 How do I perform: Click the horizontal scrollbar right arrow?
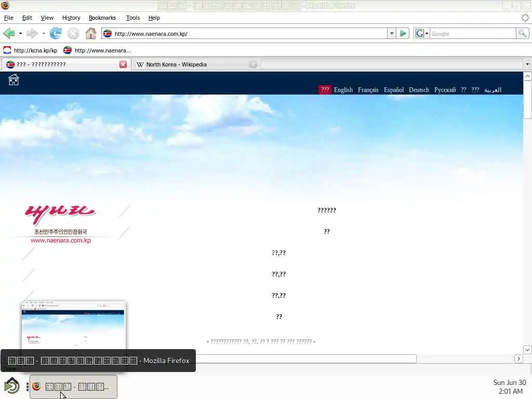click(518, 358)
